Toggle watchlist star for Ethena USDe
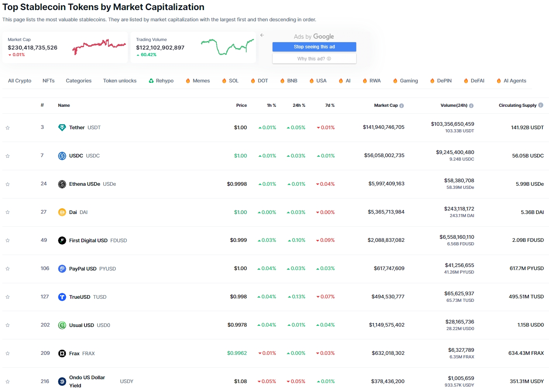This screenshot has height=392, width=549. click(x=8, y=184)
